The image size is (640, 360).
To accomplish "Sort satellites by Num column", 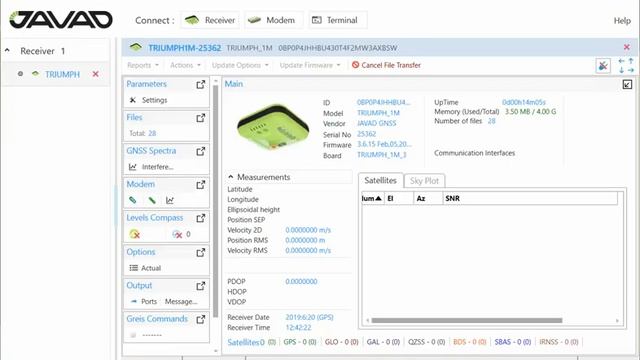I will tap(372, 198).
